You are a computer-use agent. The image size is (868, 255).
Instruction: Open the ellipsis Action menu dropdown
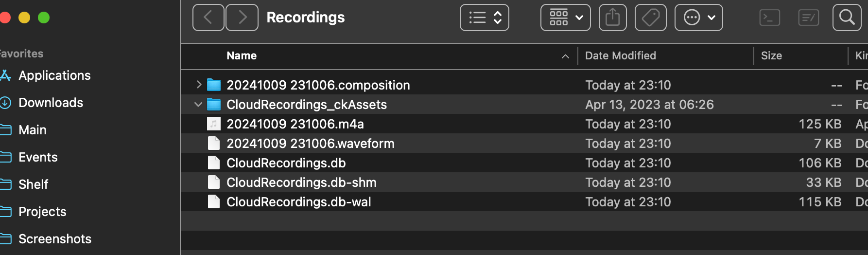[698, 18]
